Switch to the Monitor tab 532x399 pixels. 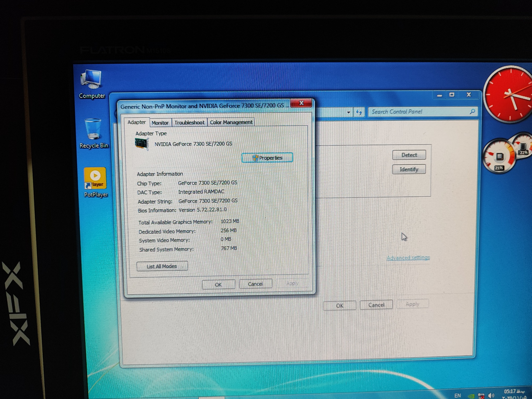point(160,123)
